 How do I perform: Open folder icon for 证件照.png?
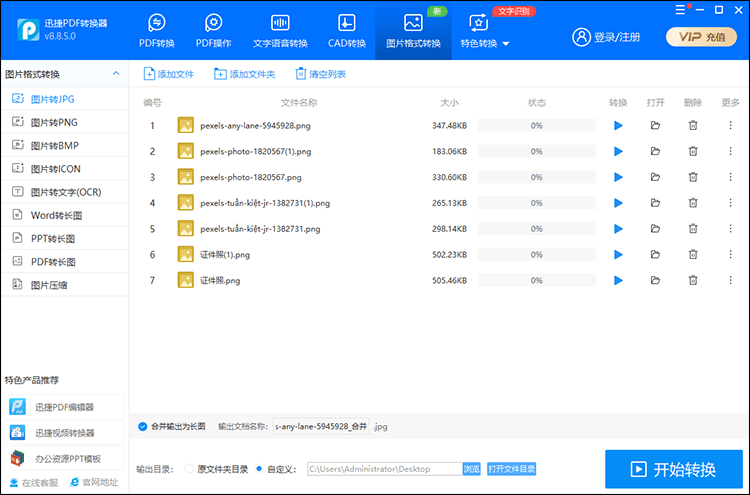pos(655,281)
